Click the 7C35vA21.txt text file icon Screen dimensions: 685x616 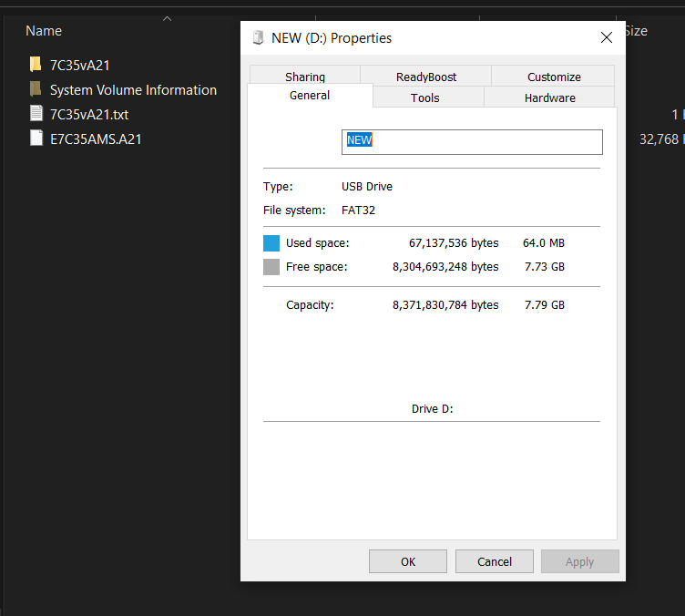(x=36, y=113)
